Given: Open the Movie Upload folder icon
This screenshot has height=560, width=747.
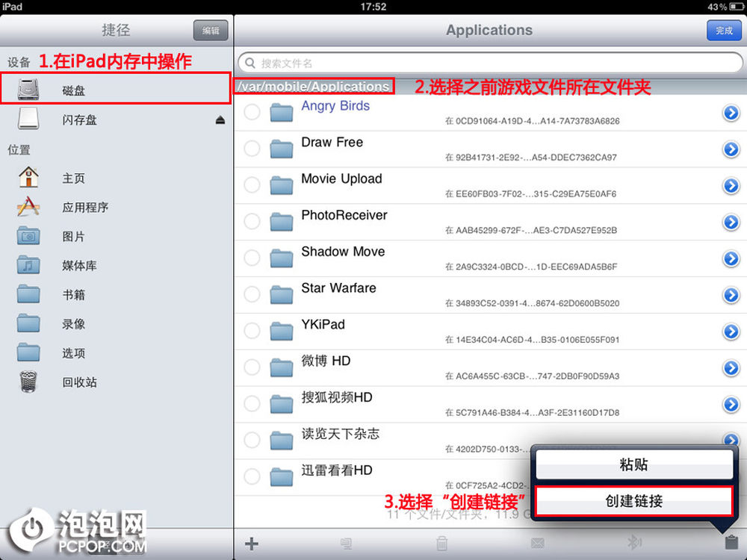Looking at the screenshot, I should (281, 185).
